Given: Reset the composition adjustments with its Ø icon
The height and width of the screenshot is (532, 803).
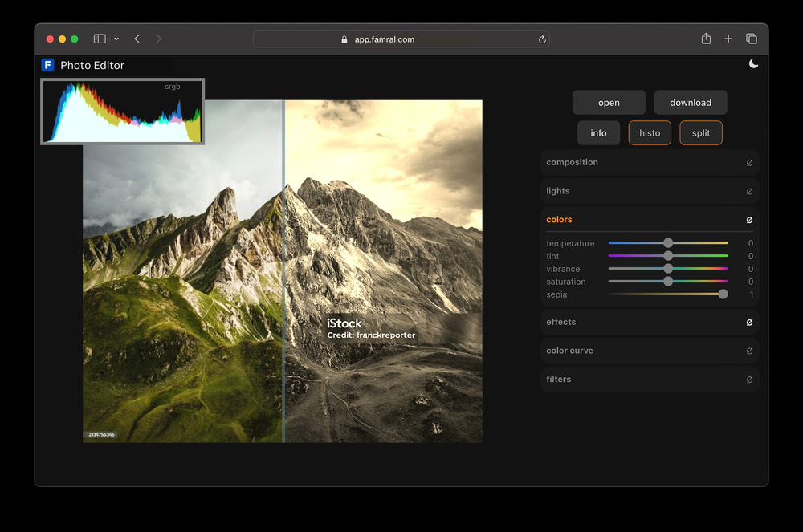Looking at the screenshot, I should 750,162.
